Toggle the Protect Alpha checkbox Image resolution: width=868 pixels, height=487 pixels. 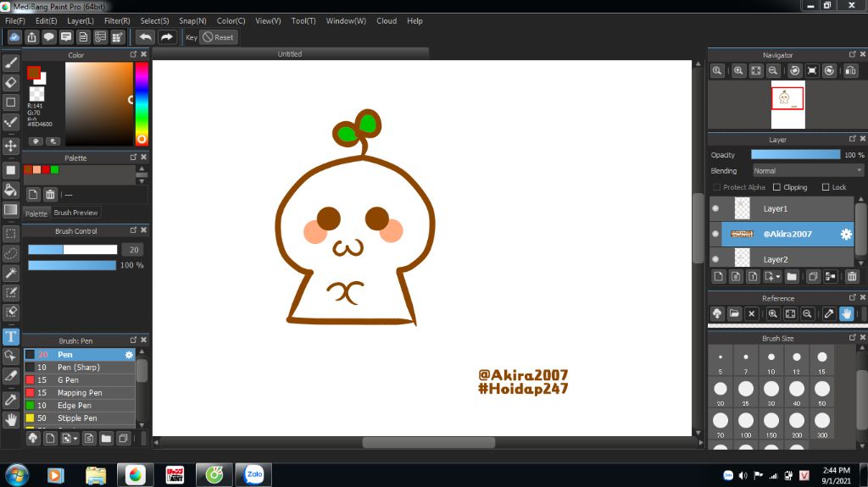pos(717,187)
